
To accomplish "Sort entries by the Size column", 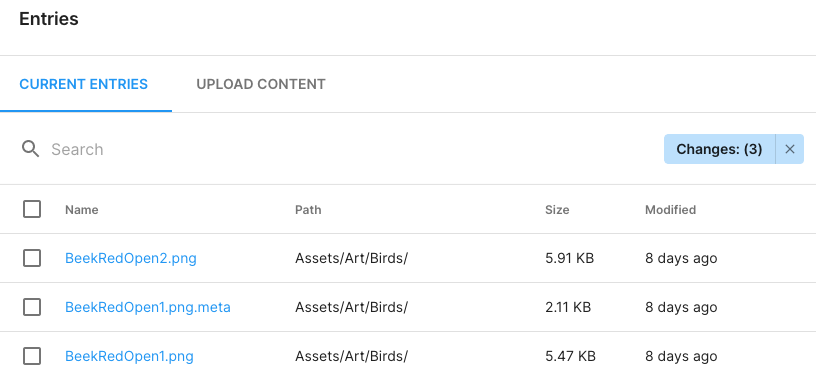I will (557, 210).
